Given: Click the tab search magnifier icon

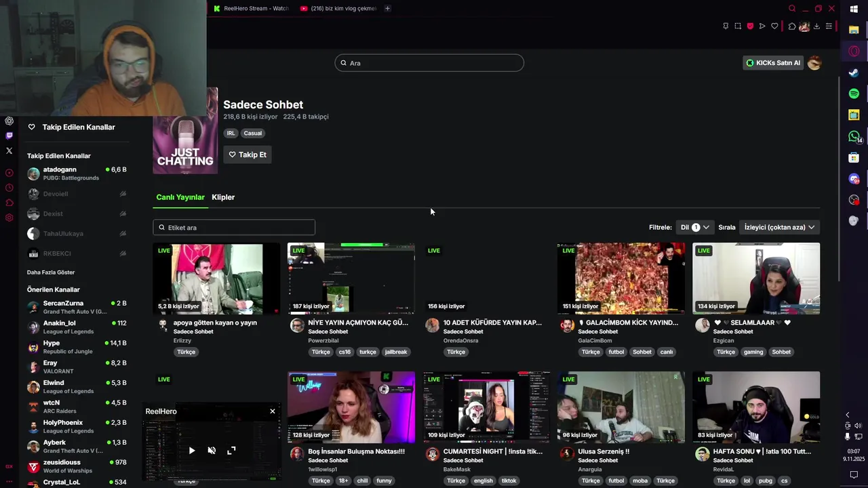Looking at the screenshot, I should pos(792,8).
